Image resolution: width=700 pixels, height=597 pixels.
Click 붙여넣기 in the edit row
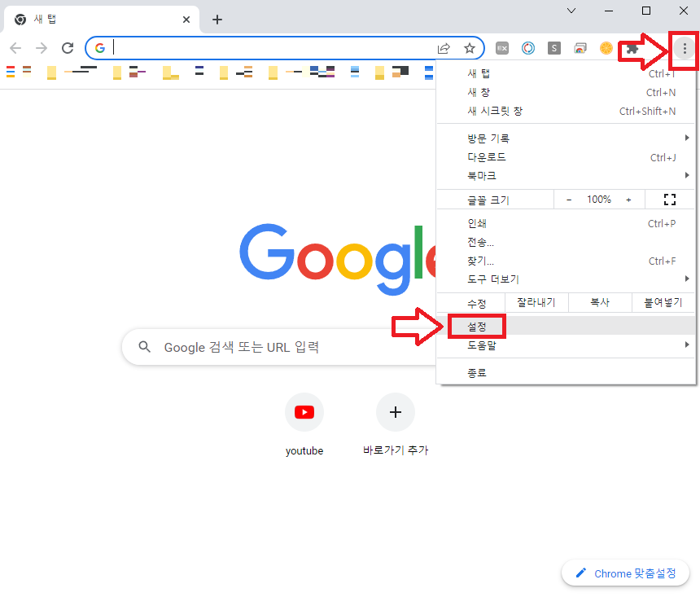click(x=663, y=302)
